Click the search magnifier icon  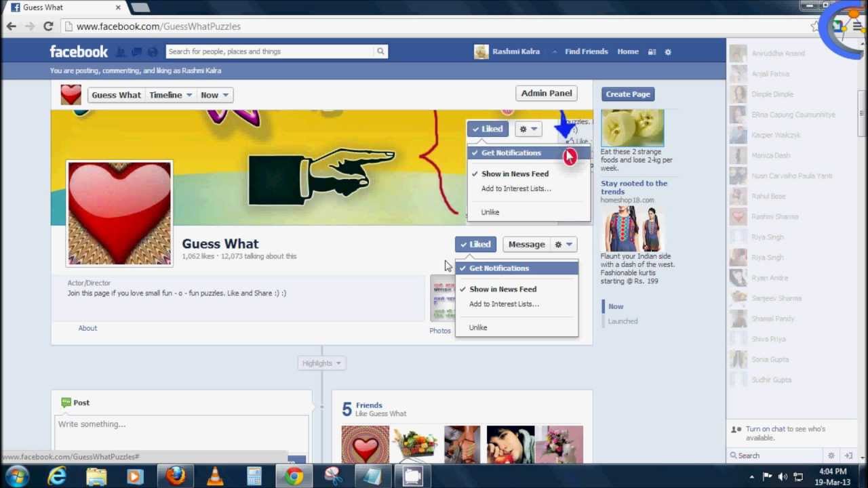tap(380, 52)
